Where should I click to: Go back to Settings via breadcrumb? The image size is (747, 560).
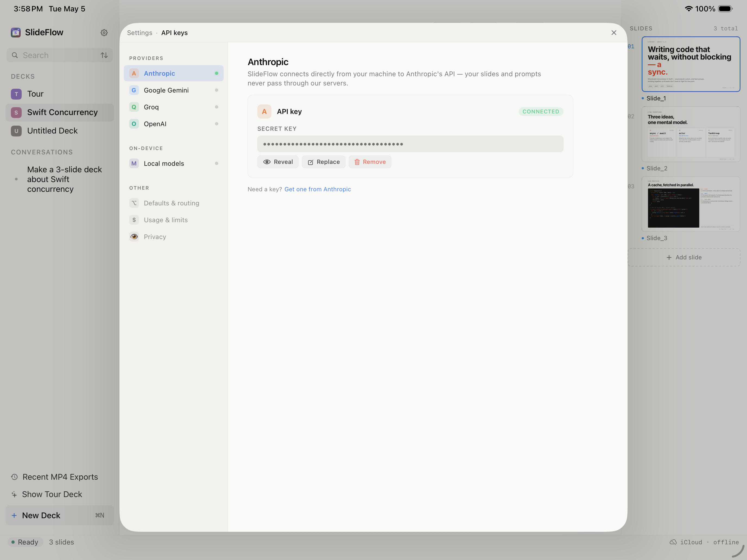(x=140, y=33)
